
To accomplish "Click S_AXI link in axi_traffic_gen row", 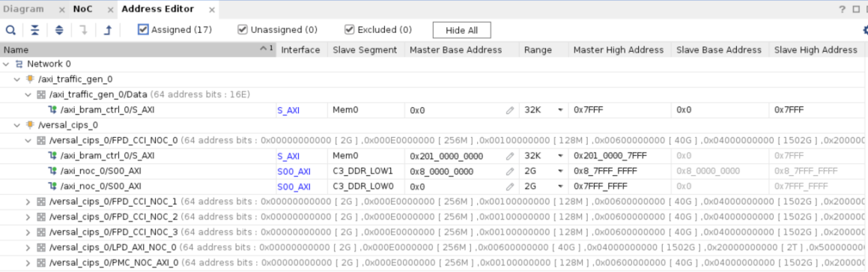I will [x=288, y=110].
